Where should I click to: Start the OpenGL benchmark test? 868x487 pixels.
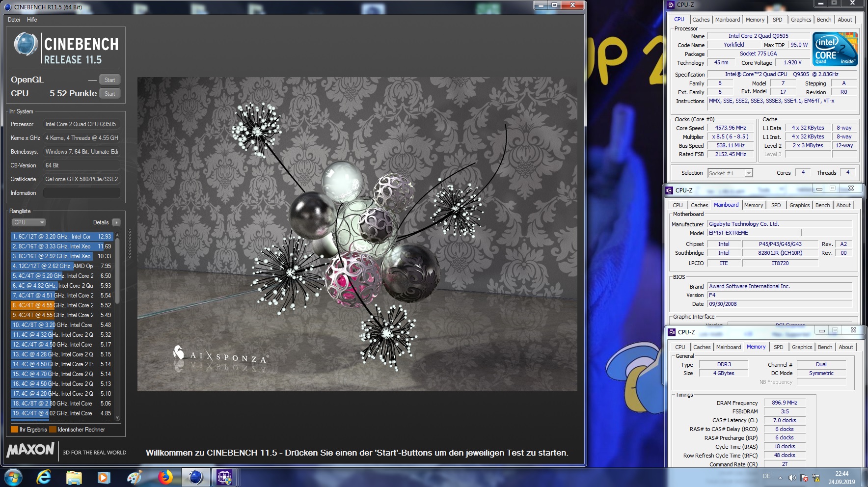tap(109, 80)
